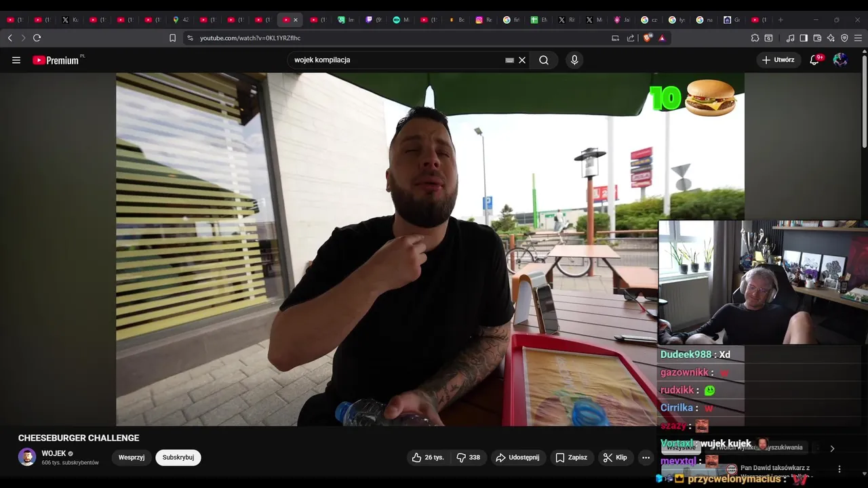Open site settings icon in address bar
868x488 pixels.
pyautogui.click(x=191, y=38)
